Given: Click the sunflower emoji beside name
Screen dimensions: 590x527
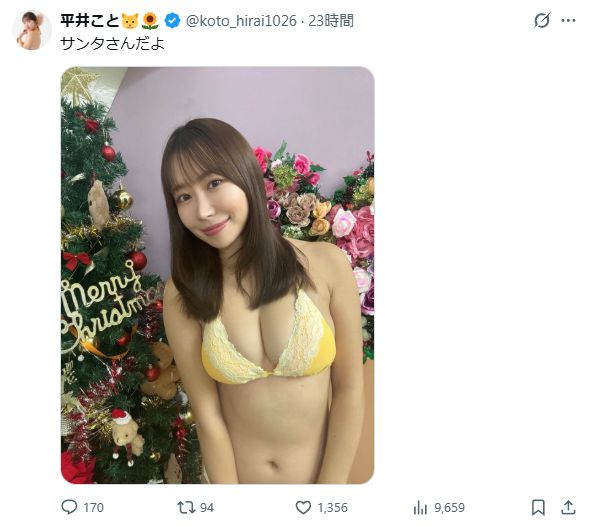Looking at the screenshot, I should [x=150, y=21].
